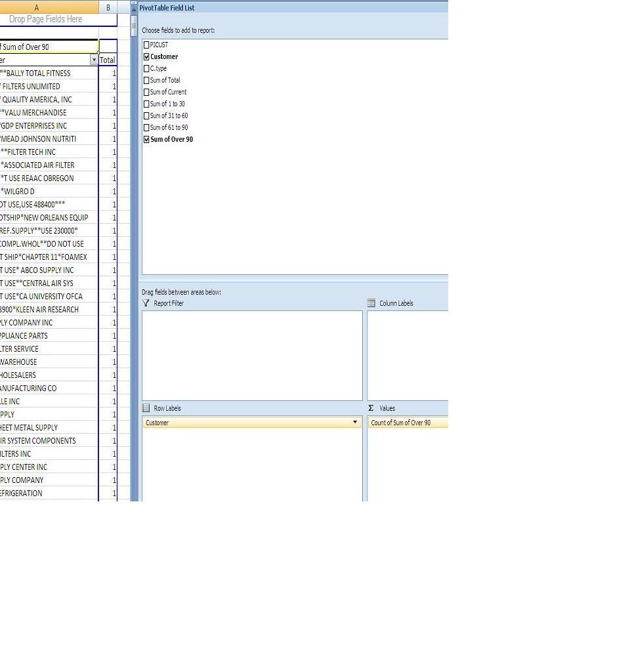
Task: Click the Values sigma icon
Action: (x=371, y=408)
